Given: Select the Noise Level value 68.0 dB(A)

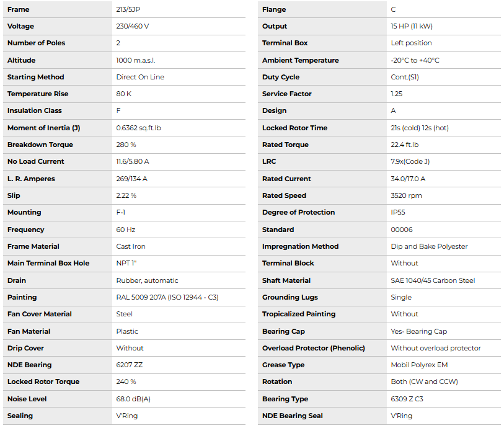Looking at the screenshot, I should pyautogui.click(x=133, y=399).
